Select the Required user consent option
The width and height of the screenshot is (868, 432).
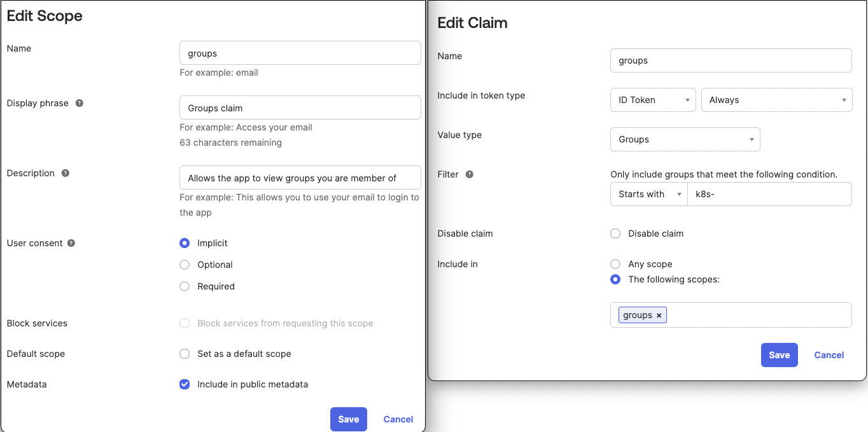coord(185,286)
